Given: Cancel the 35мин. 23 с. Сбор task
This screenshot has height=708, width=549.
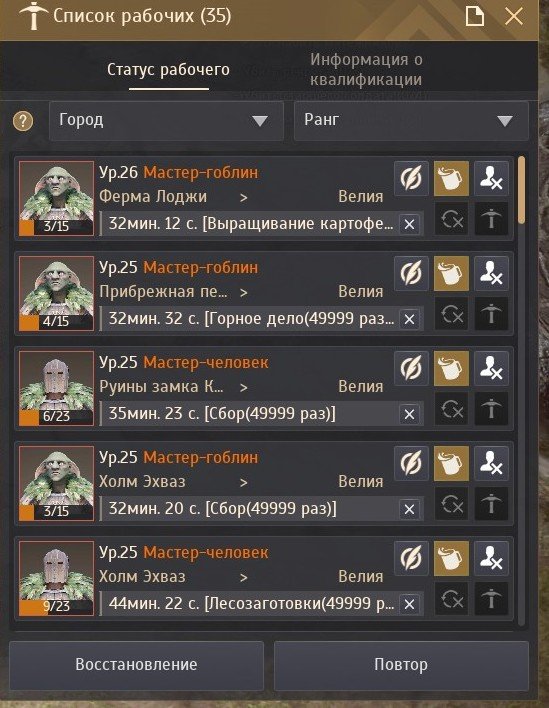Looking at the screenshot, I should (409, 415).
